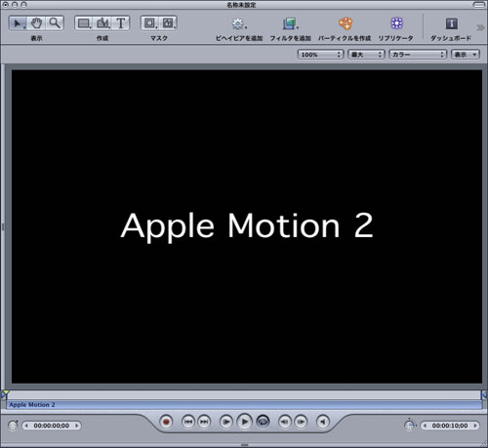
Task: Increment current timecode with right arrow
Action: tap(77, 426)
